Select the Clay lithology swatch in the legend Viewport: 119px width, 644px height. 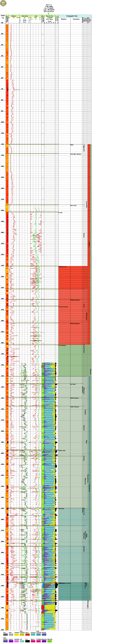click(x=5, y=635)
